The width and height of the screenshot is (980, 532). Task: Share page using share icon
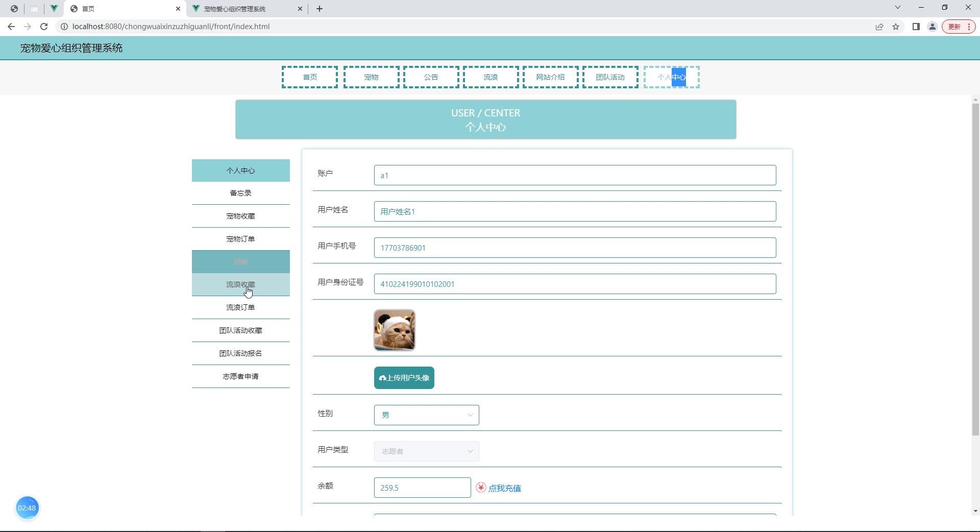879,27
